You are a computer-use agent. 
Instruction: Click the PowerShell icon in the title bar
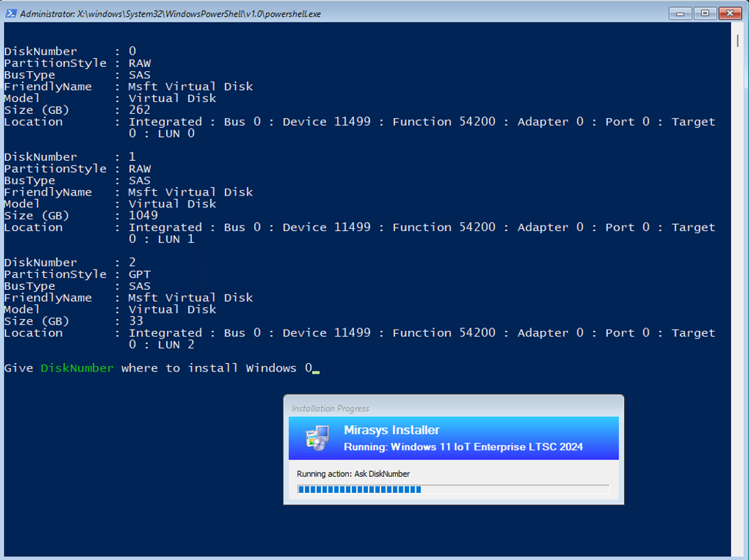[x=12, y=13]
